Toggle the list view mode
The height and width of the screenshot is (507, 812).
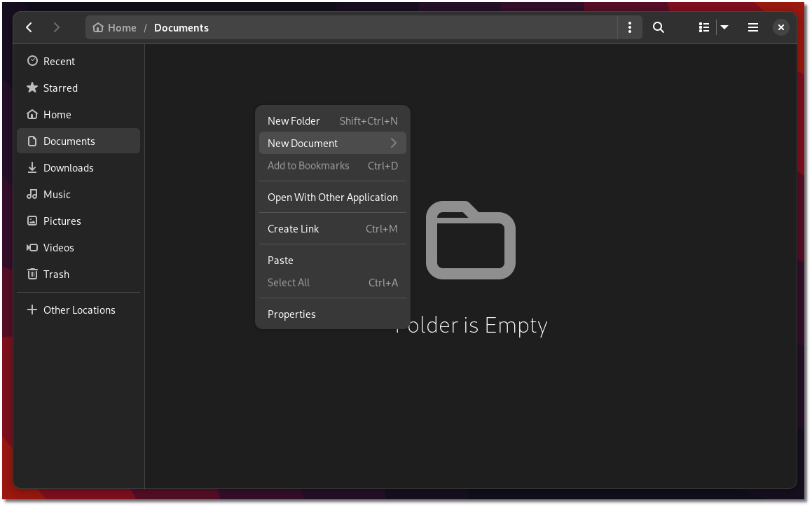(703, 27)
